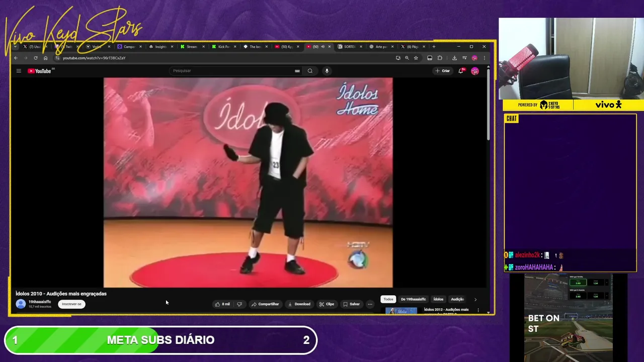Open YouTube notifications bell

[x=460, y=71]
